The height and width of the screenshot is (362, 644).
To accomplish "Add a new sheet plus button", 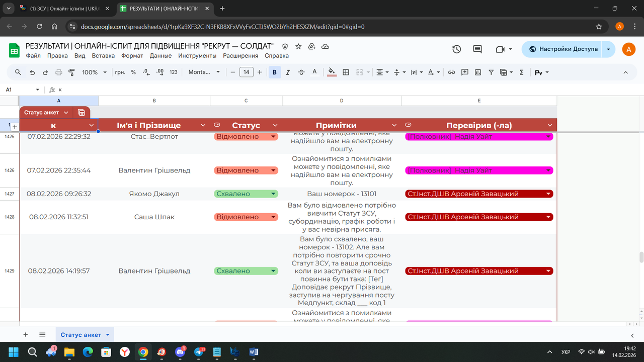I will 26,335.
